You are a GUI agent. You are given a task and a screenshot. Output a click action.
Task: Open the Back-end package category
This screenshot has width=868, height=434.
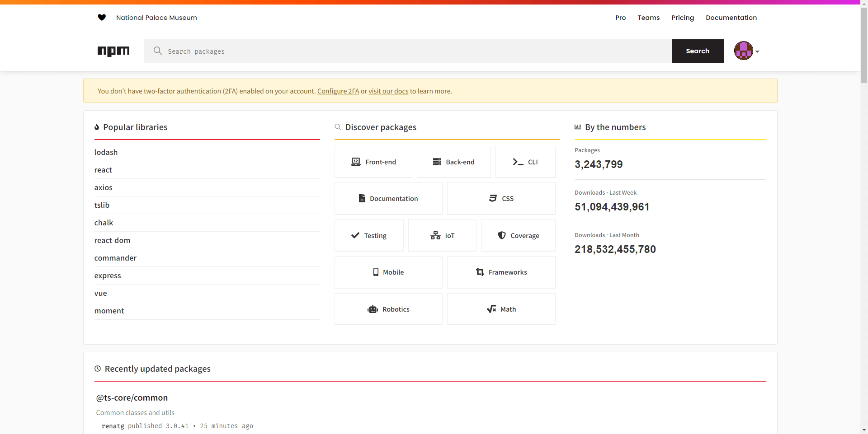[454, 162]
